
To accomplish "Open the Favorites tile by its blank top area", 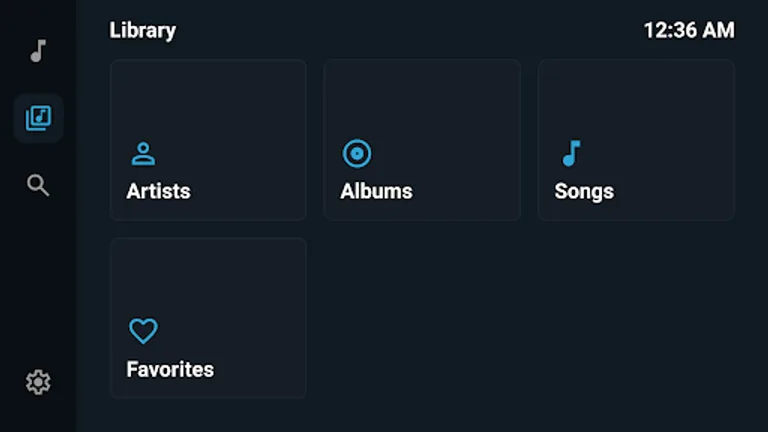I will click(x=208, y=275).
